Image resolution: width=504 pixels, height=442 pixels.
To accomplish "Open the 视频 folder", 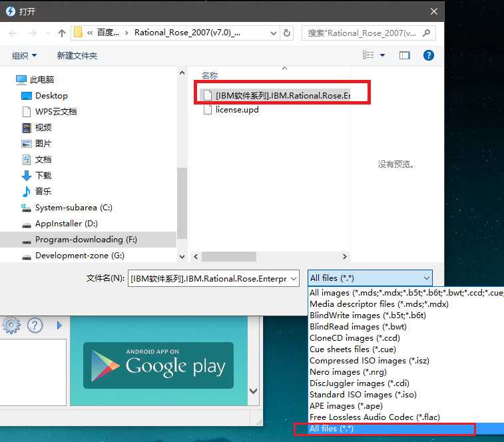I will (x=37, y=128).
